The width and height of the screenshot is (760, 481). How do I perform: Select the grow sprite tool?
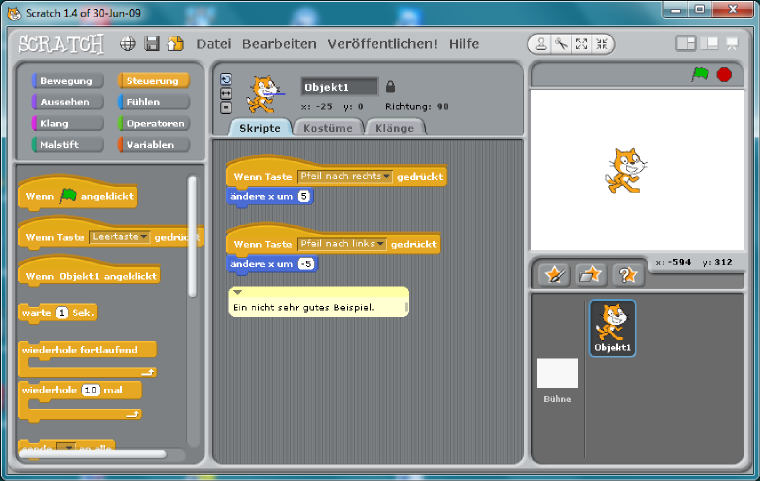click(x=582, y=44)
